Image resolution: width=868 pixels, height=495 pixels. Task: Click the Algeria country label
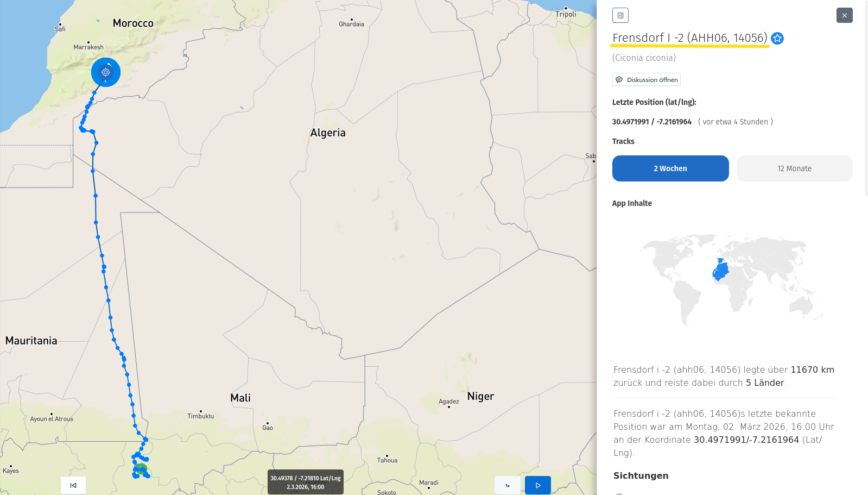327,133
